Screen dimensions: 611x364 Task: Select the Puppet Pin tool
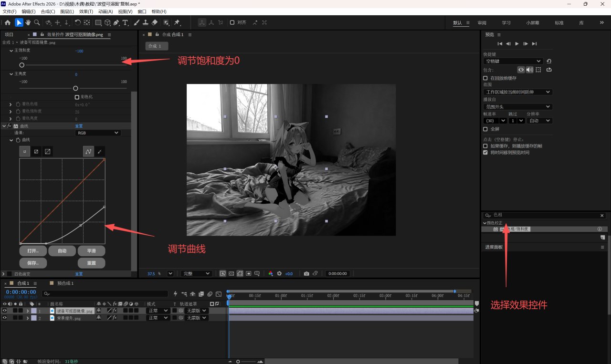point(177,22)
